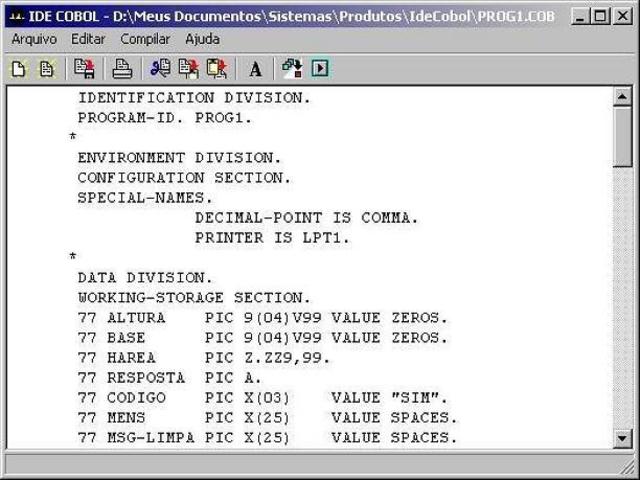The width and height of the screenshot is (640, 480).
Task: Create a new blank file
Action: coord(18,69)
